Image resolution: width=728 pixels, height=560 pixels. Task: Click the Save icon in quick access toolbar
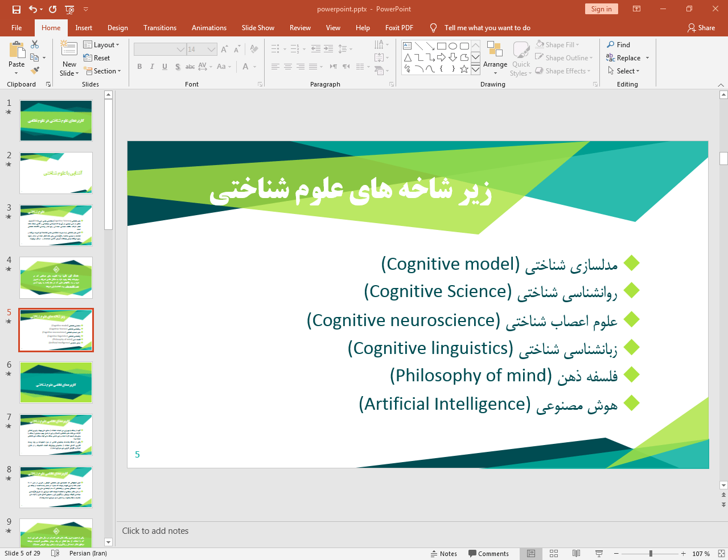[16, 9]
